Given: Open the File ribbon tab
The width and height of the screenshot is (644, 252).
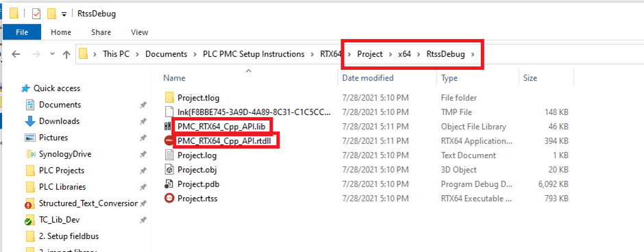Looking at the screenshot, I should point(22,32).
